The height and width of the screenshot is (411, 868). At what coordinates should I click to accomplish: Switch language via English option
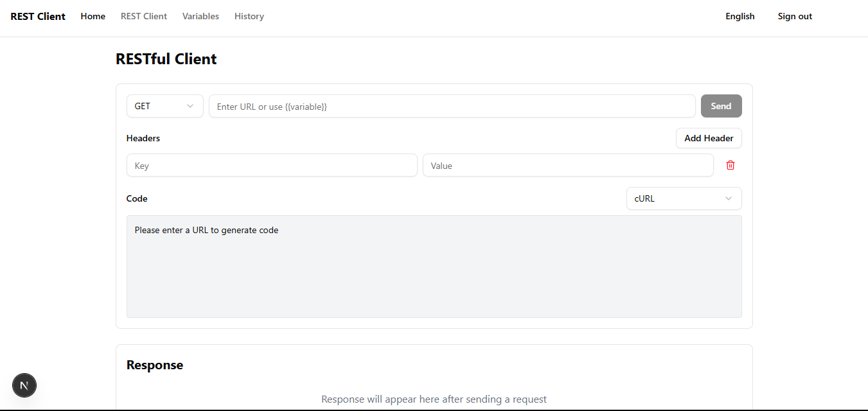[740, 15]
